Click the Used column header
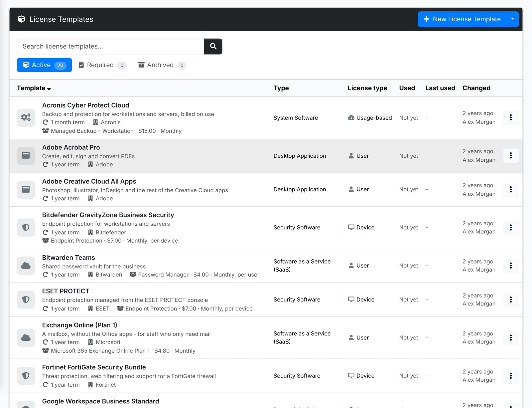Viewport: 532px width, 408px height. coord(407,88)
